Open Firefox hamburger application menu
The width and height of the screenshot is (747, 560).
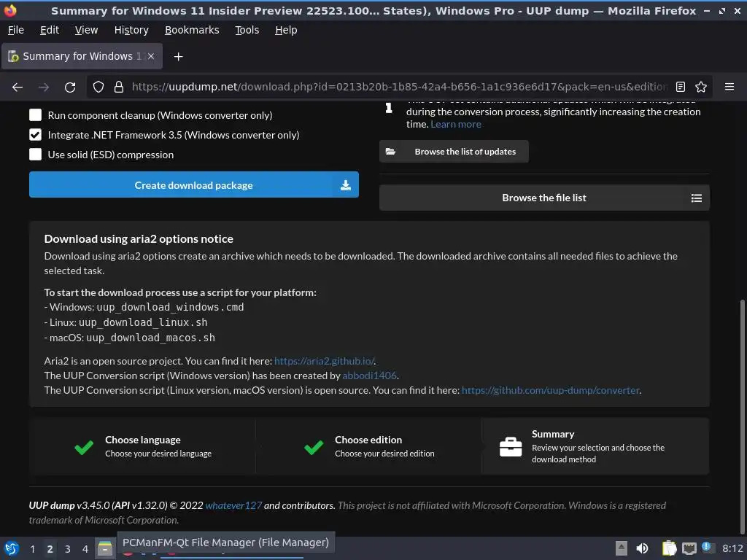pos(729,87)
